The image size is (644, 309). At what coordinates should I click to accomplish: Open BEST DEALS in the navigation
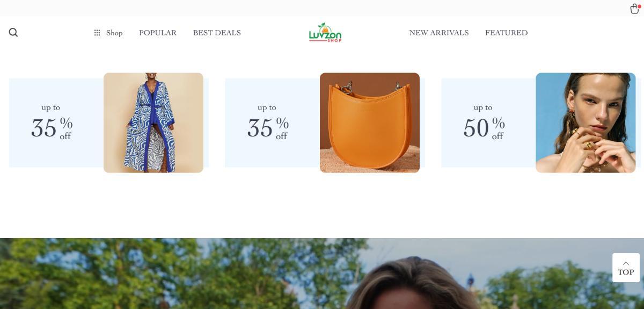coord(217,33)
